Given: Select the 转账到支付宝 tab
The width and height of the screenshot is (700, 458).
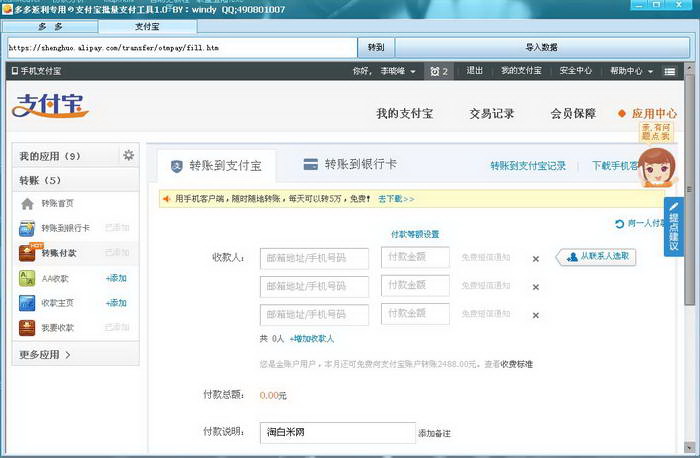Looking at the screenshot, I should (x=217, y=166).
